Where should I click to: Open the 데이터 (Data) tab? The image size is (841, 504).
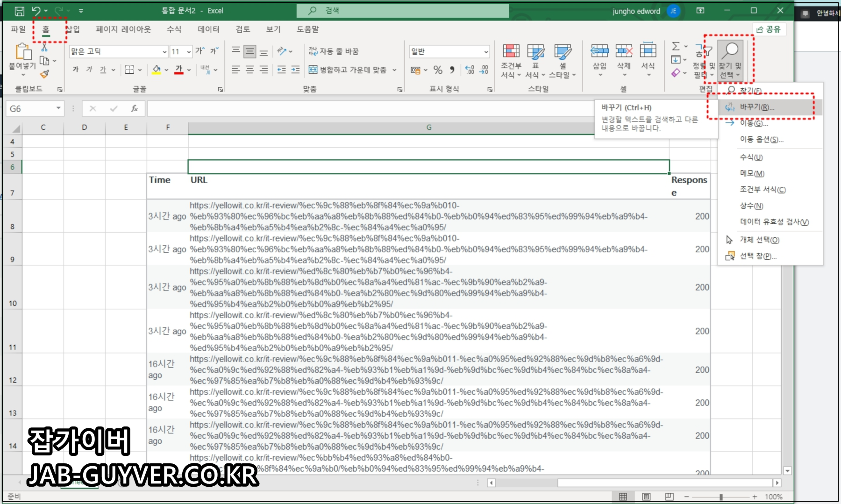coord(208,29)
